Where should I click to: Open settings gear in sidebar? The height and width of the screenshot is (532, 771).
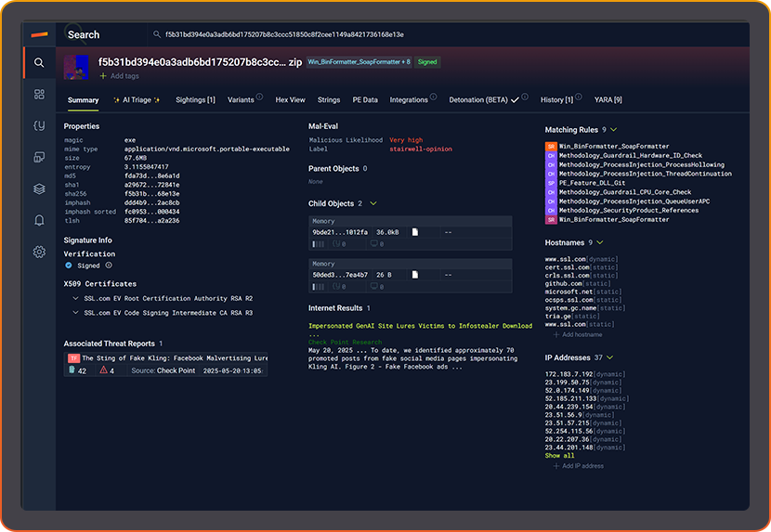tap(39, 252)
